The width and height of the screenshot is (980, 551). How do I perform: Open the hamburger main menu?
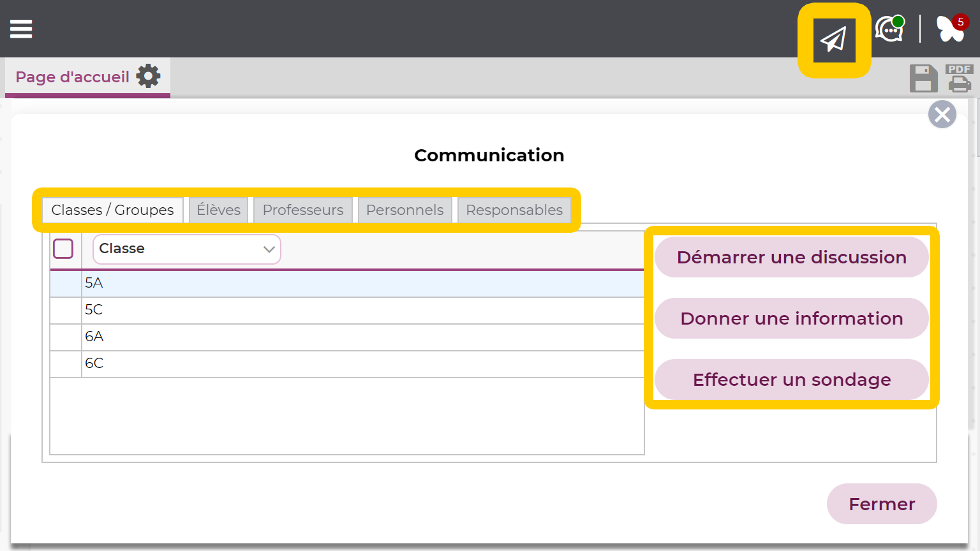[x=21, y=29]
